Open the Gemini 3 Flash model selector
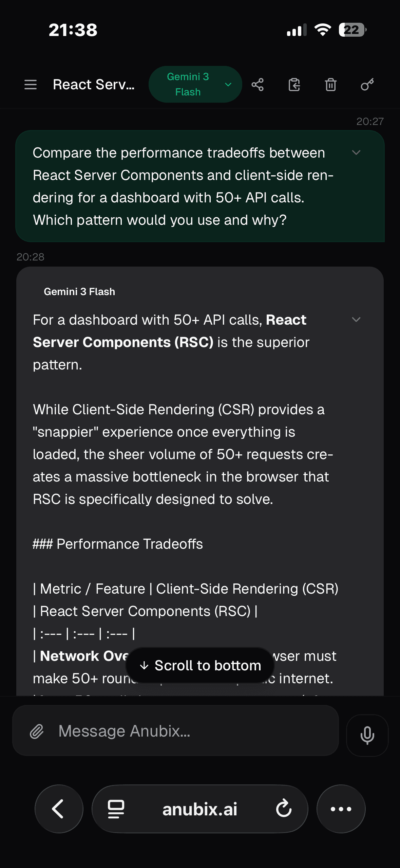This screenshot has height=868, width=400. [x=195, y=84]
